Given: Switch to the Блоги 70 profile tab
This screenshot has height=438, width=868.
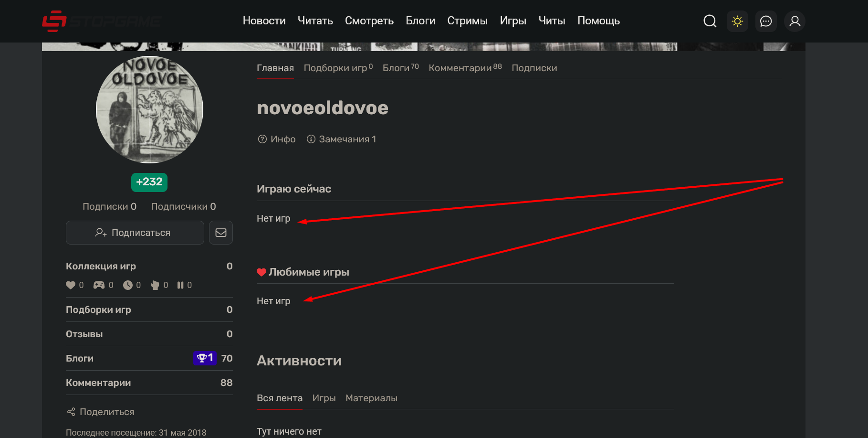Looking at the screenshot, I should 401,68.
